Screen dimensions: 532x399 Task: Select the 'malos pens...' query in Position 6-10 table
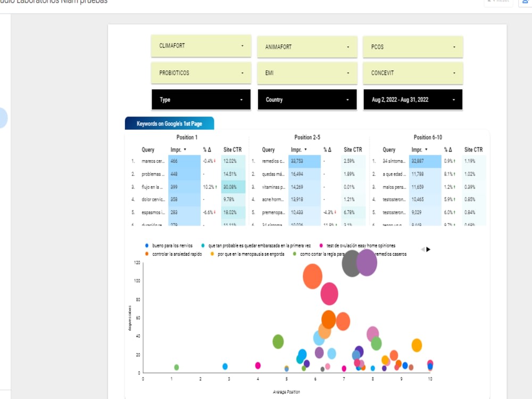point(394,187)
